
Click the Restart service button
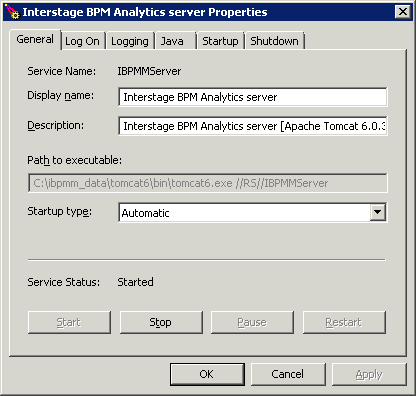(x=344, y=322)
